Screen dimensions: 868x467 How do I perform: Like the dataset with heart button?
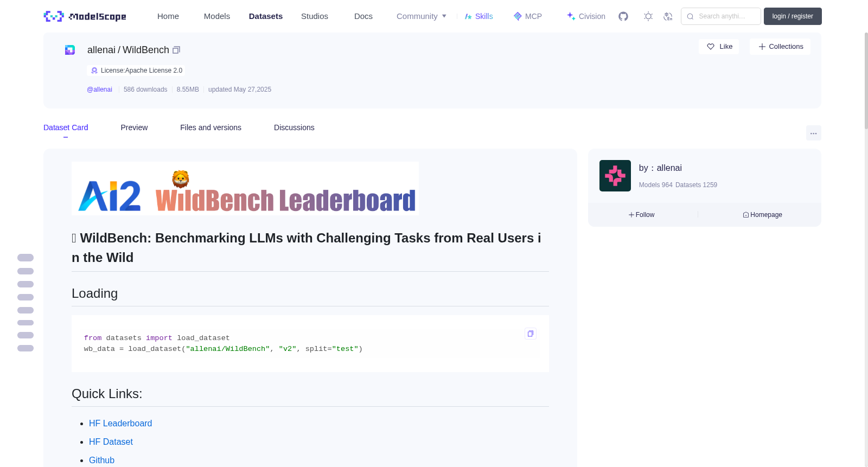coord(719,47)
